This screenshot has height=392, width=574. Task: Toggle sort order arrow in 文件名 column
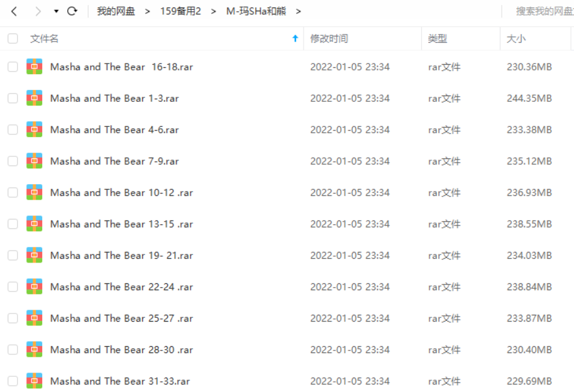[295, 38]
